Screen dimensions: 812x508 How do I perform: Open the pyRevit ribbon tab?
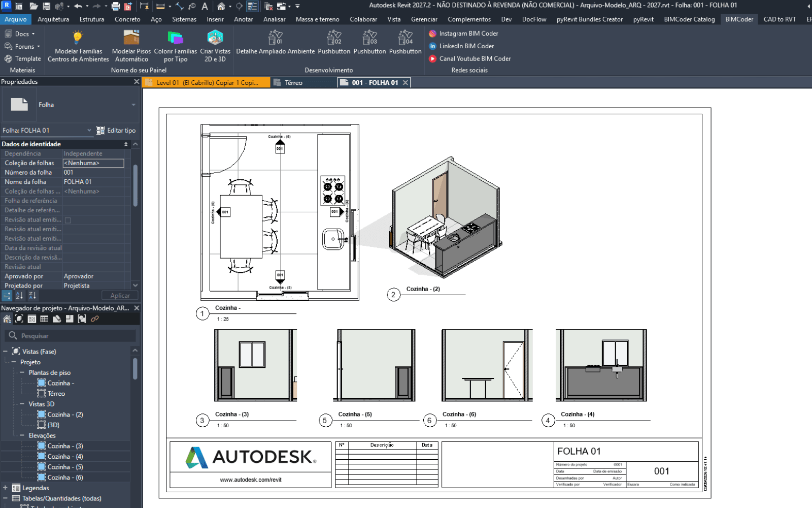click(x=644, y=19)
